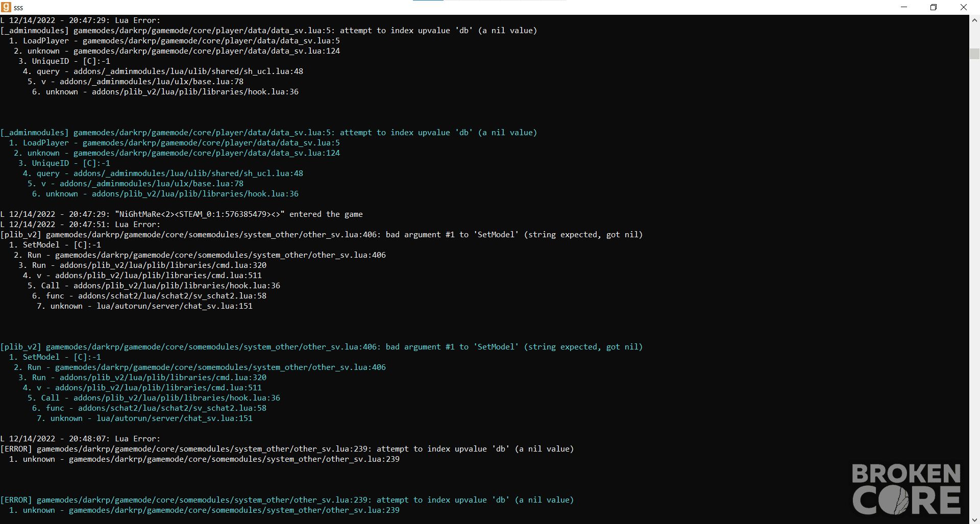Image resolution: width=980 pixels, height=524 pixels.
Task: Click cyan '7. unknown' chat_sv.lua:151 line
Action: (x=144, y=418)
